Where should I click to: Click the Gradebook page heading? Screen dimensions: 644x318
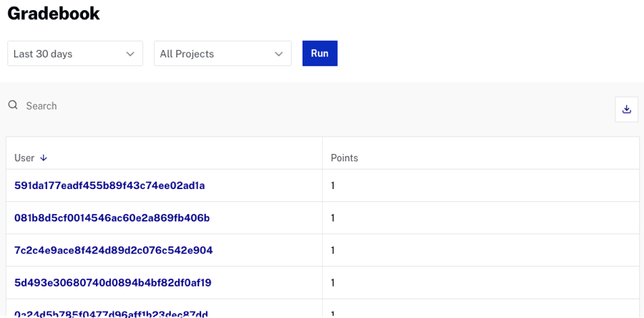click(54, 13)
